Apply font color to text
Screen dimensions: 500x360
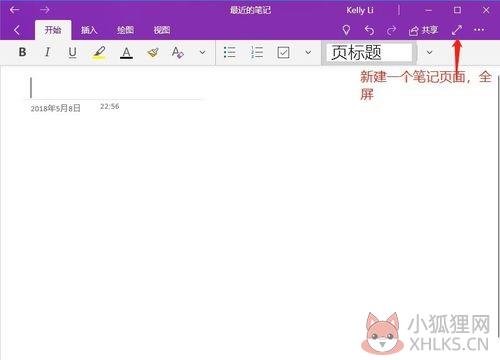[x=126, y=52]
